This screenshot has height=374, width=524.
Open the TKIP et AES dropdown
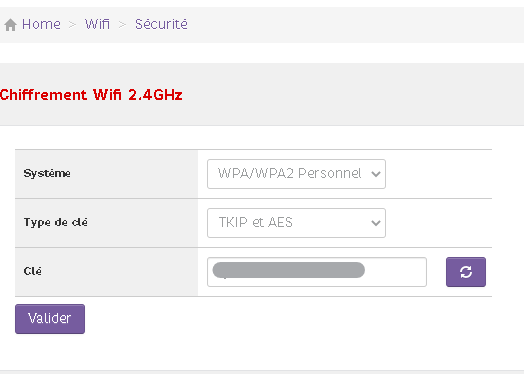tap(296, 223)
